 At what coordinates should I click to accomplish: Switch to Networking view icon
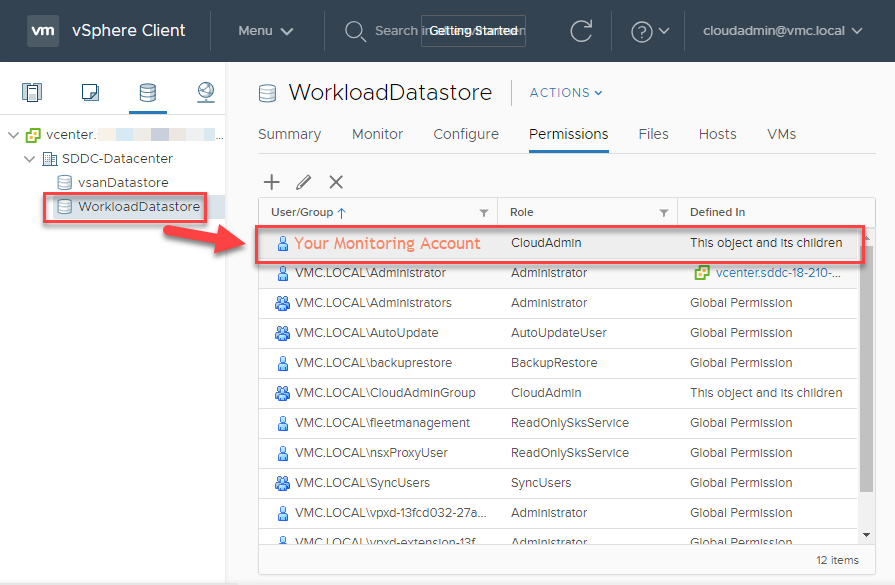click(x=205, y=92)
